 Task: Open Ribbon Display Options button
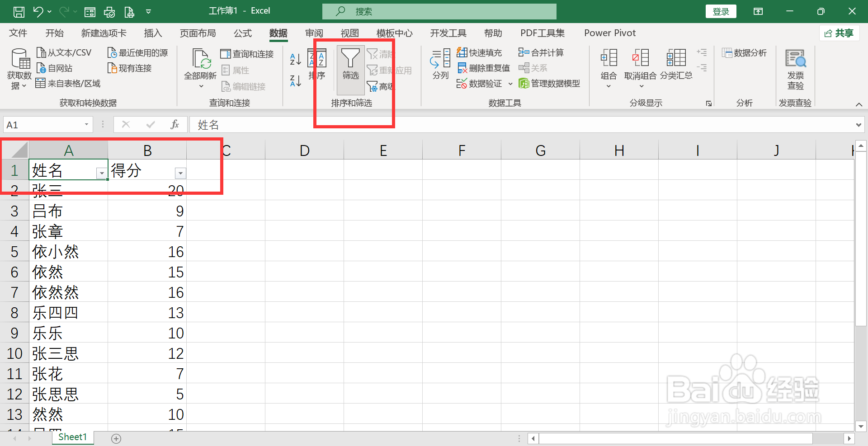tap(758, 12)
